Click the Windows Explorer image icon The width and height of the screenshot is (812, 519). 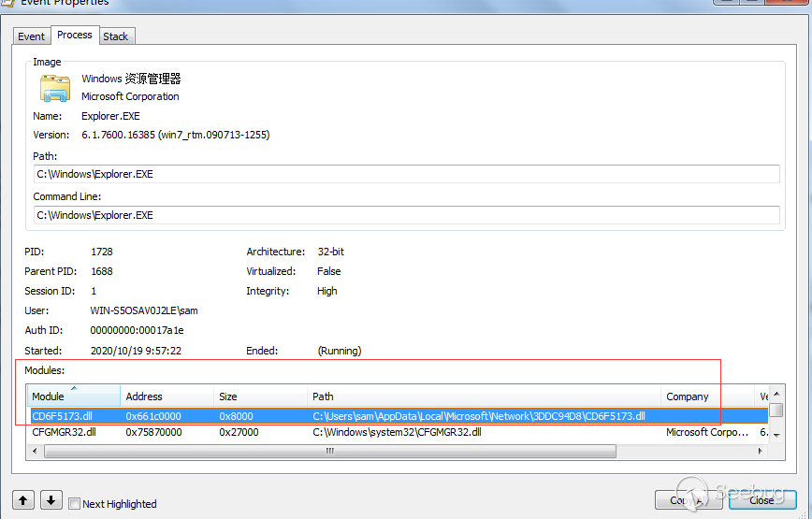[x=55, y=88]
